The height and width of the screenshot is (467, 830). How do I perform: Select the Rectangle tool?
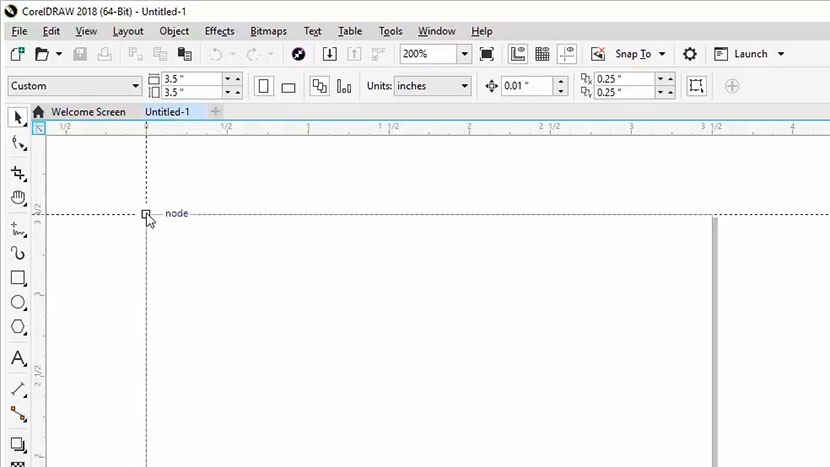tap(18, 278)
